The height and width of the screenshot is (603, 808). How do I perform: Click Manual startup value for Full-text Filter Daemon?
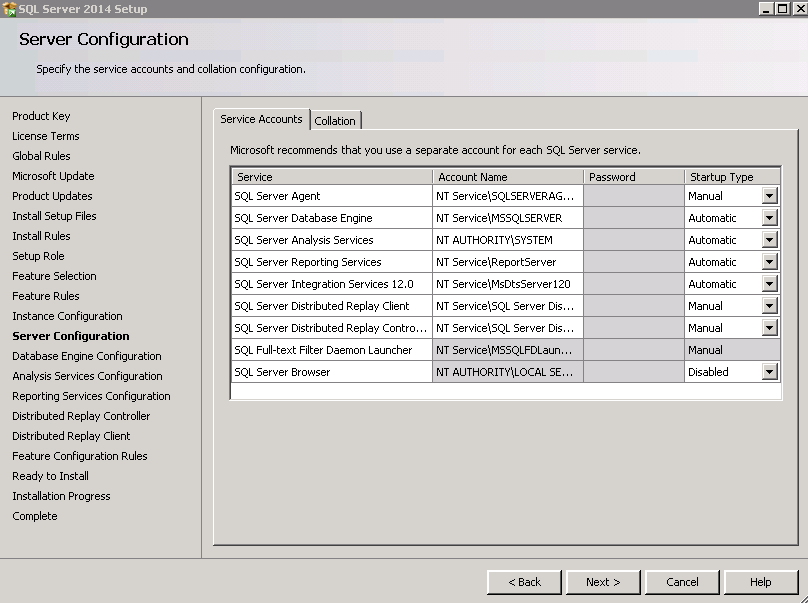pos(732,350)
